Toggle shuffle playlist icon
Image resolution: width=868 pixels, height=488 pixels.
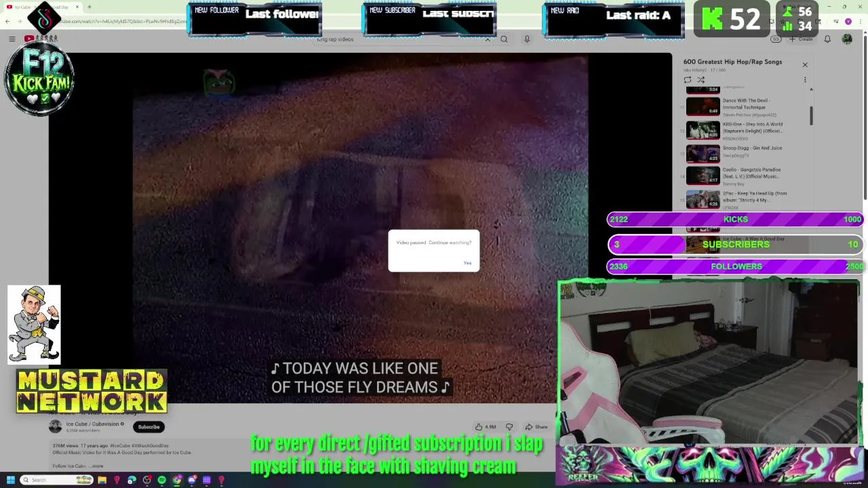coord(701,80)
